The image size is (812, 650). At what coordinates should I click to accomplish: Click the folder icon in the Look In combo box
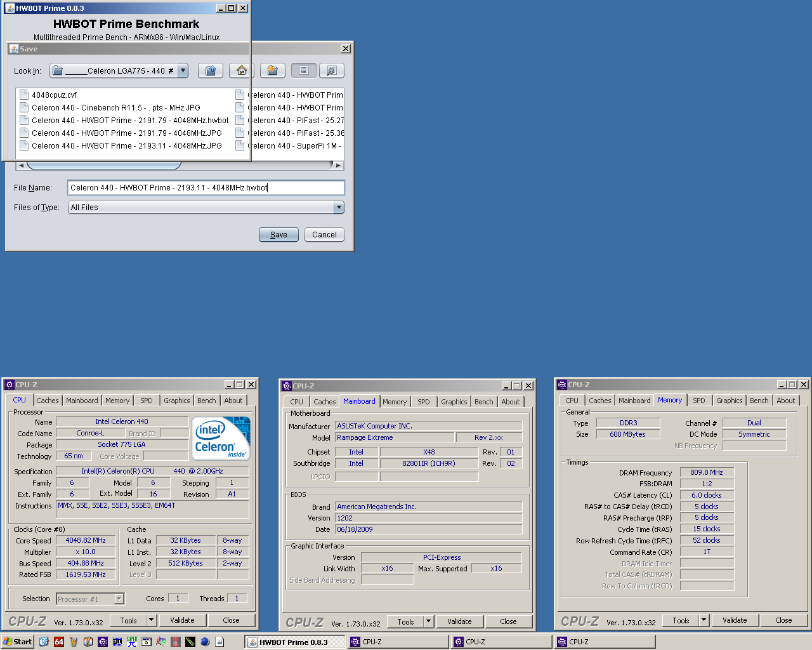[x=58, y=70]
